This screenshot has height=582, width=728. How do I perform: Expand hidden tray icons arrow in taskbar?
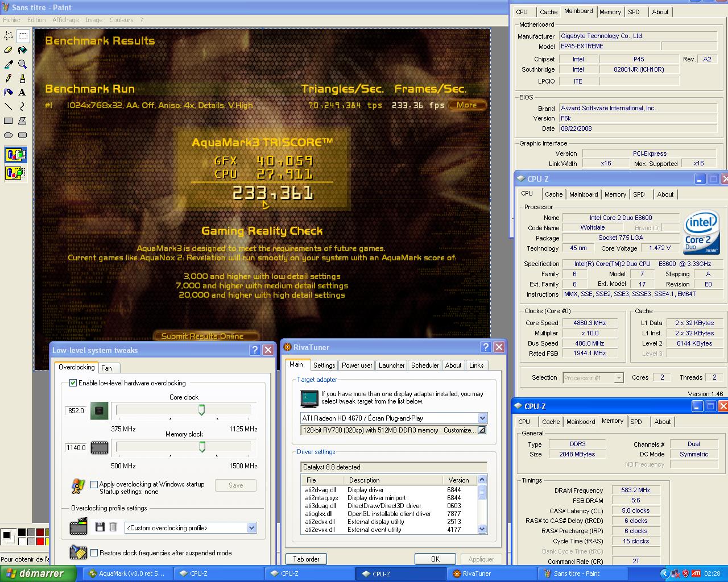pyautogui.click(x=665, y=573)
